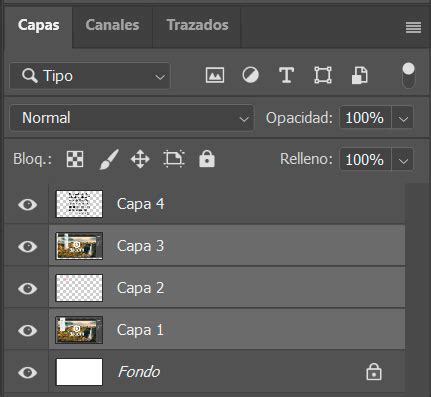The width and height of the screenshot is (431, 397).
Task: Select the Fondo white thumbnail
Action: (79, 372)
